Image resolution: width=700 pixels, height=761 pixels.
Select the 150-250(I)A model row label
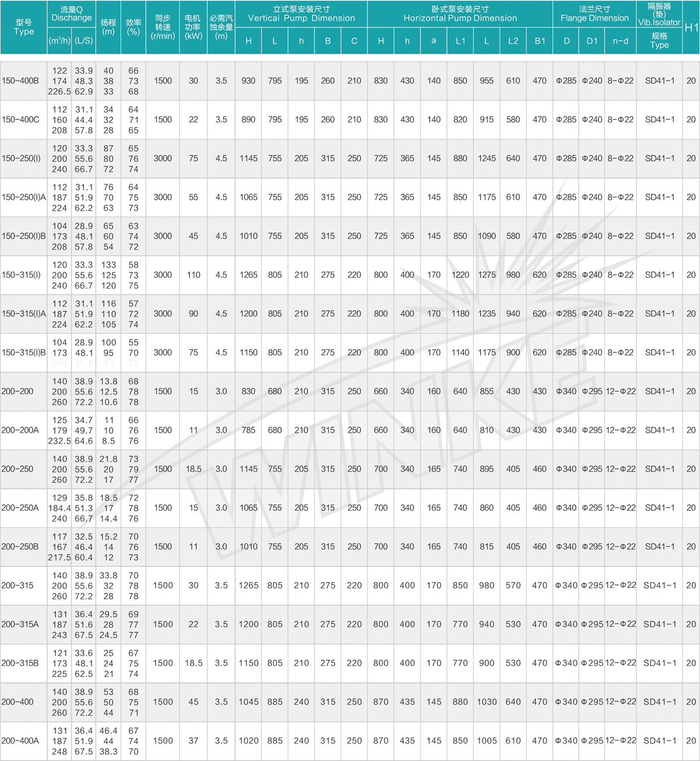click(x=23, y=197)
